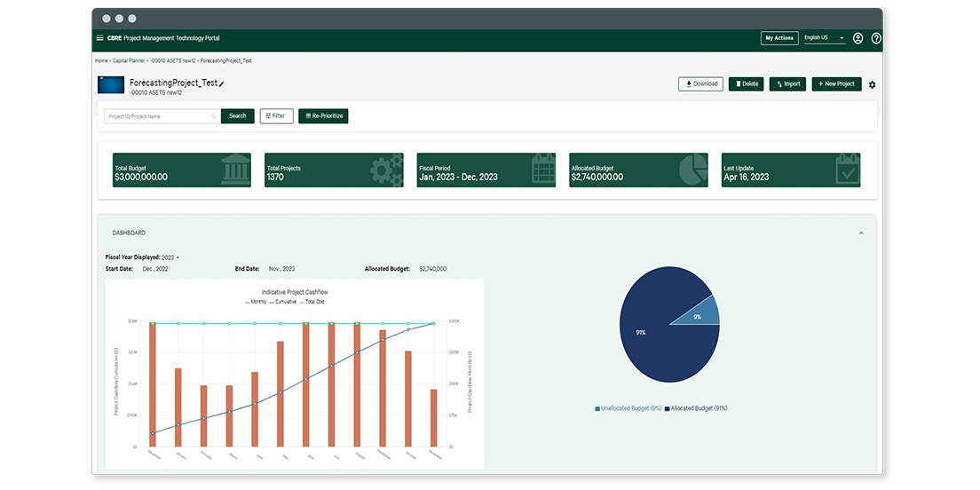This screenshot has width=980, height=490.
Task: Go to Capital Planner breadcrumb
Action: click(128, 60)
